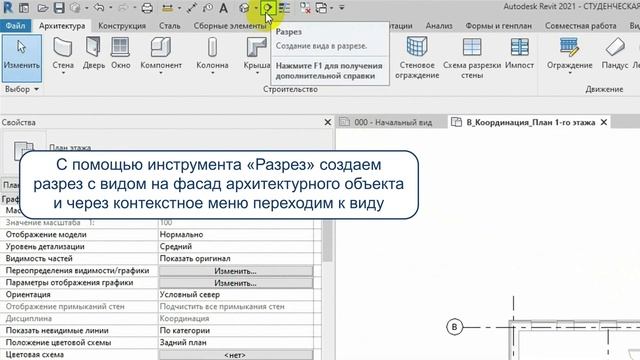Expand the Стена tool dropdown arrow
The width and height of the screenshot is (640, 360).
63,73
